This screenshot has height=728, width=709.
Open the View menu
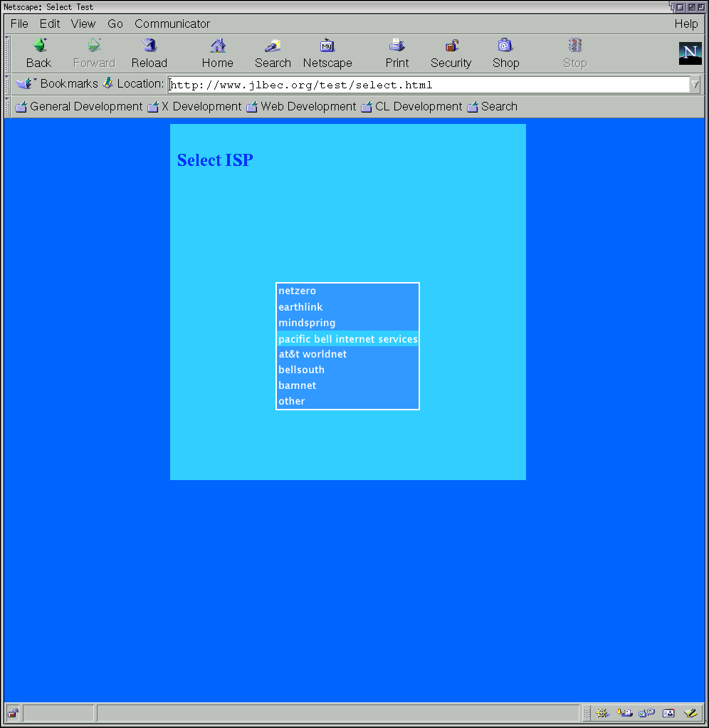pos(83,24)
